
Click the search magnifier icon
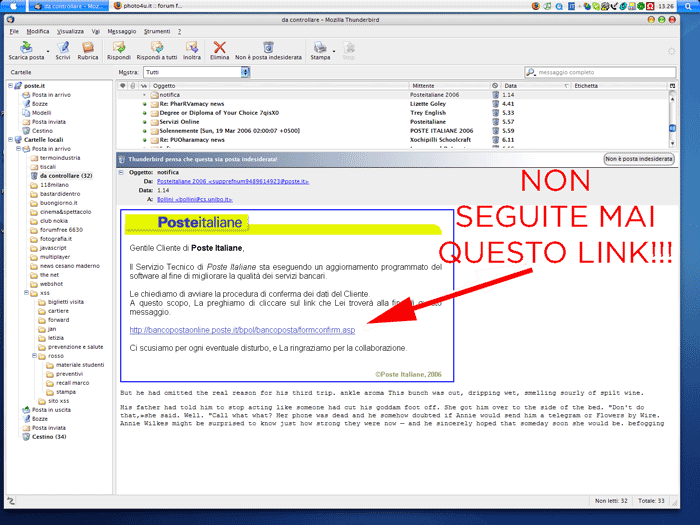[530, 72]
